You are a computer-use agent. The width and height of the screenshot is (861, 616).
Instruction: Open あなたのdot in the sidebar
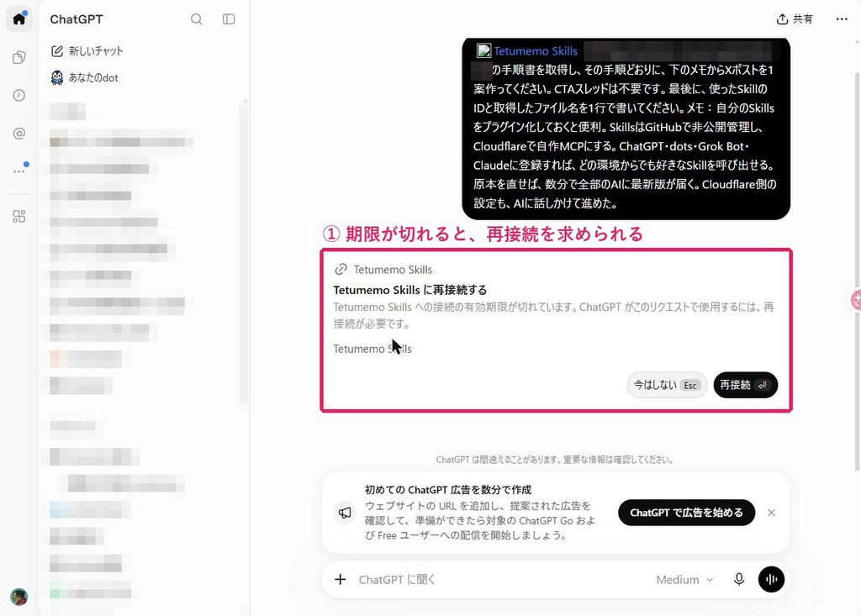click(85, 78)
